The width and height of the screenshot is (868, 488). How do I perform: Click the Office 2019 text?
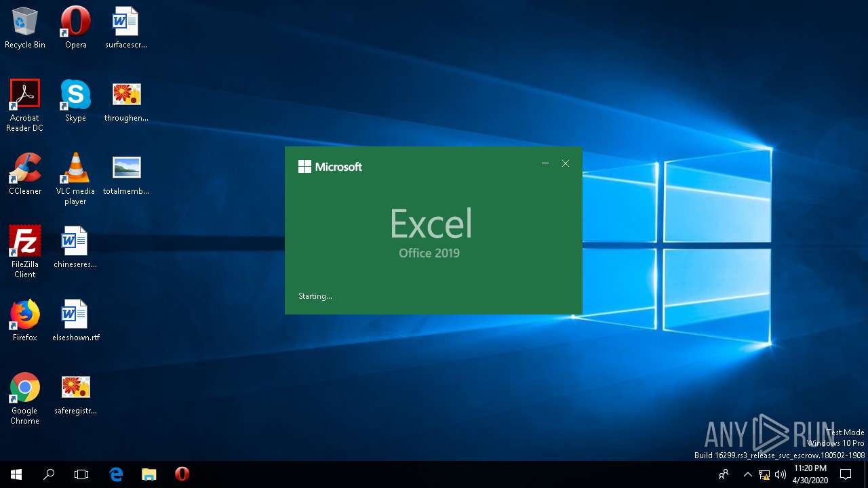click(x=429, y=253)
